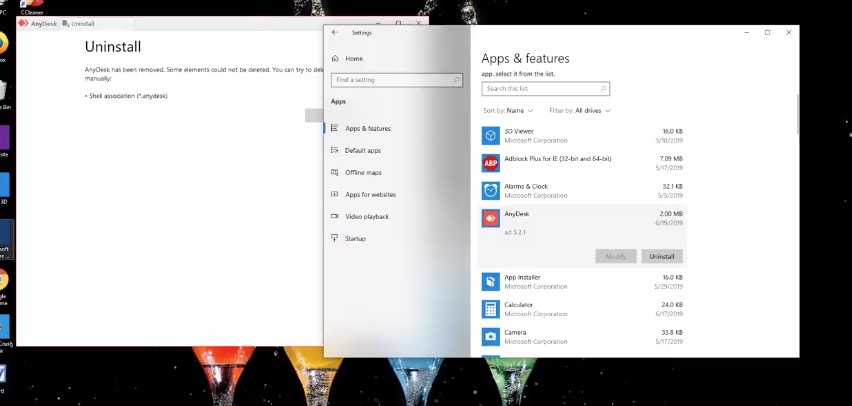This screenshot has width=852, height=406.
Task: Go to the Startup settings page
Action: [x=355, y=238]
